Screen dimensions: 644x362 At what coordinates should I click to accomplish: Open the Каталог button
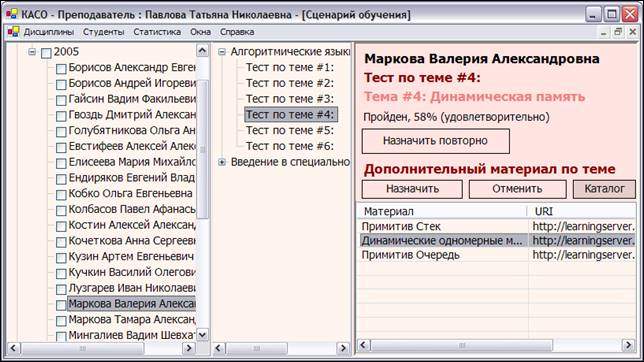604,189
